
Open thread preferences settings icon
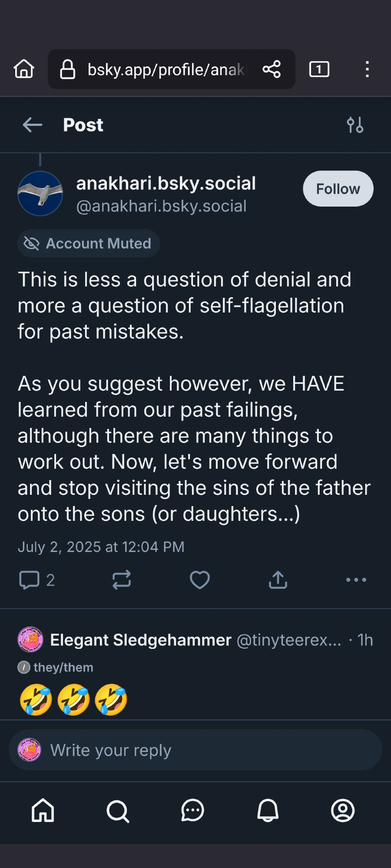tap(355, 125)
